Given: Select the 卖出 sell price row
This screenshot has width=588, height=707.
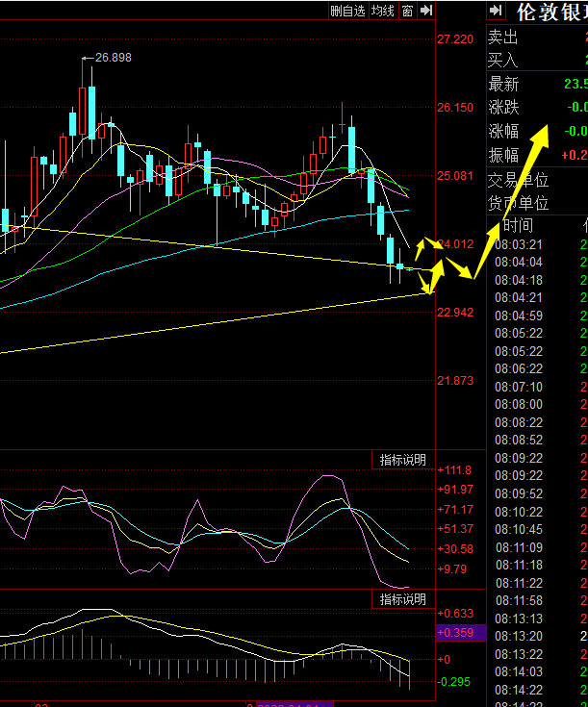Looking at the screenshot, I should [503, 38].
